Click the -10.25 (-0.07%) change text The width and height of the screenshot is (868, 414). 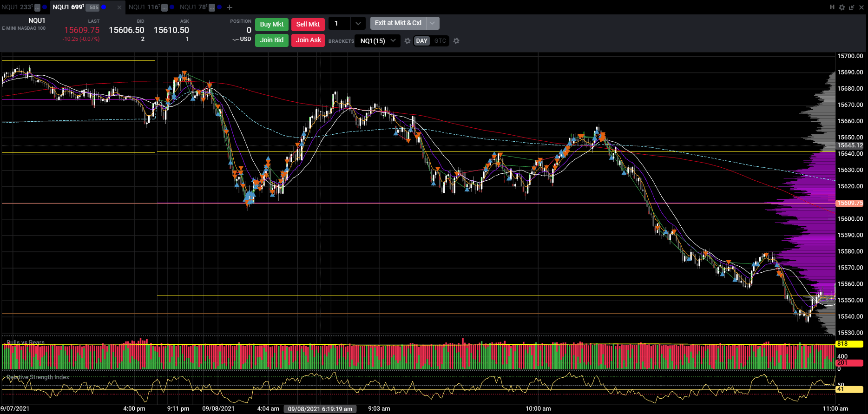pyautogui.click(x=81, y=39)
